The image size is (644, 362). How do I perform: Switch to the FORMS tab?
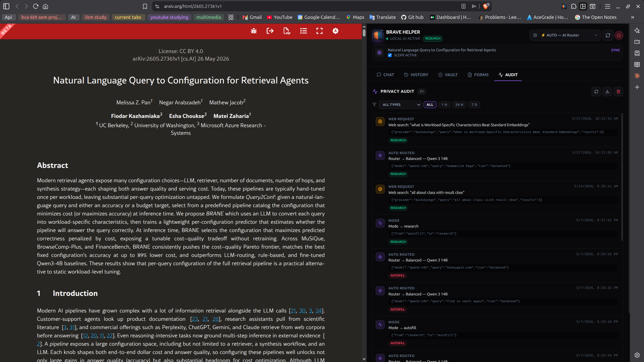(478, 75)
